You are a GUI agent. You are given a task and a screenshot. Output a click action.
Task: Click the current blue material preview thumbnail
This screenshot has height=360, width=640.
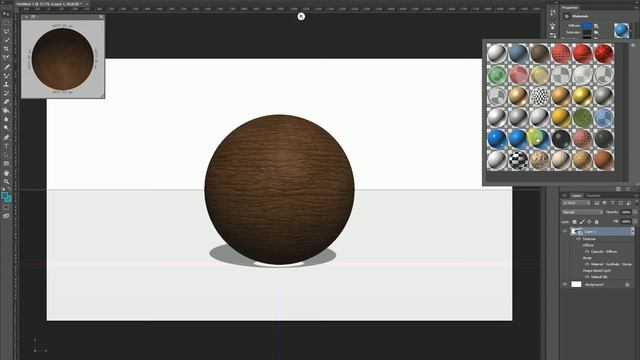[x=621, y=30]
